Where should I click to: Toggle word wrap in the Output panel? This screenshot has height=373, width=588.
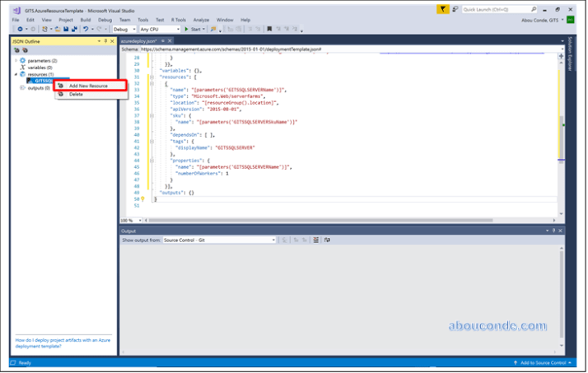click(327, 240)
